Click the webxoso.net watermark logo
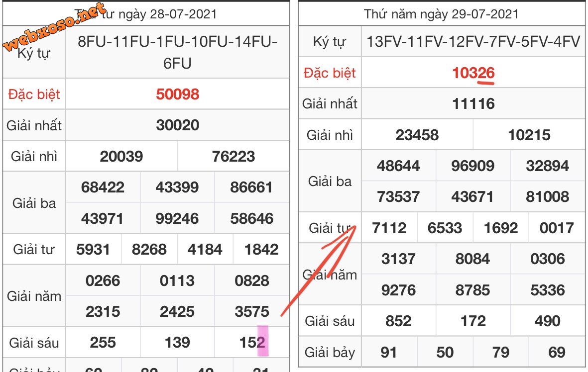588x372 pixels. [x=55, y=27]
